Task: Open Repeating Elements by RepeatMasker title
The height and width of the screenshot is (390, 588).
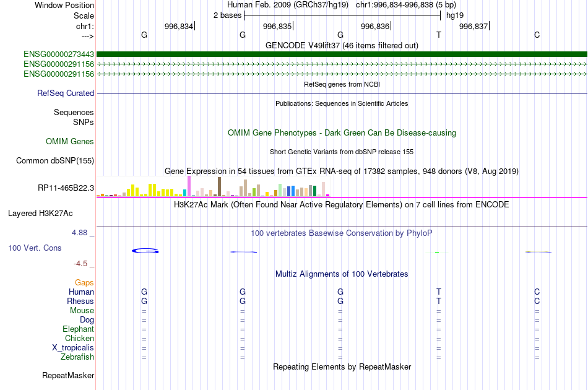Action: pyautogui.click(x=342, y=367)
